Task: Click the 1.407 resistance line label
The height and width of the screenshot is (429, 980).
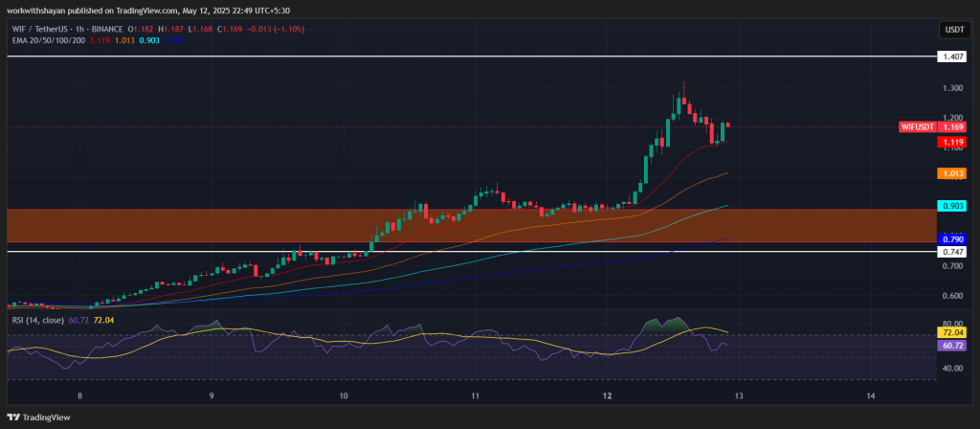Action: (953, 57)
